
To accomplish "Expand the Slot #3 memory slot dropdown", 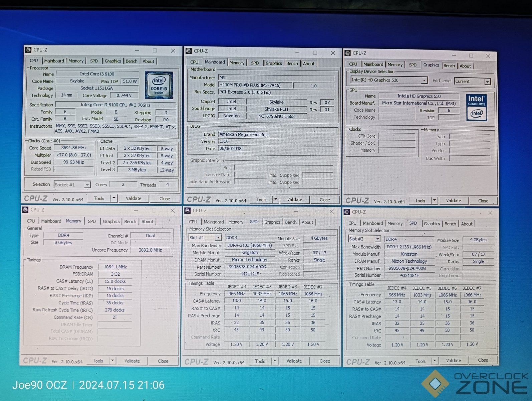I will pyautogui.click(x=377, y=239).
